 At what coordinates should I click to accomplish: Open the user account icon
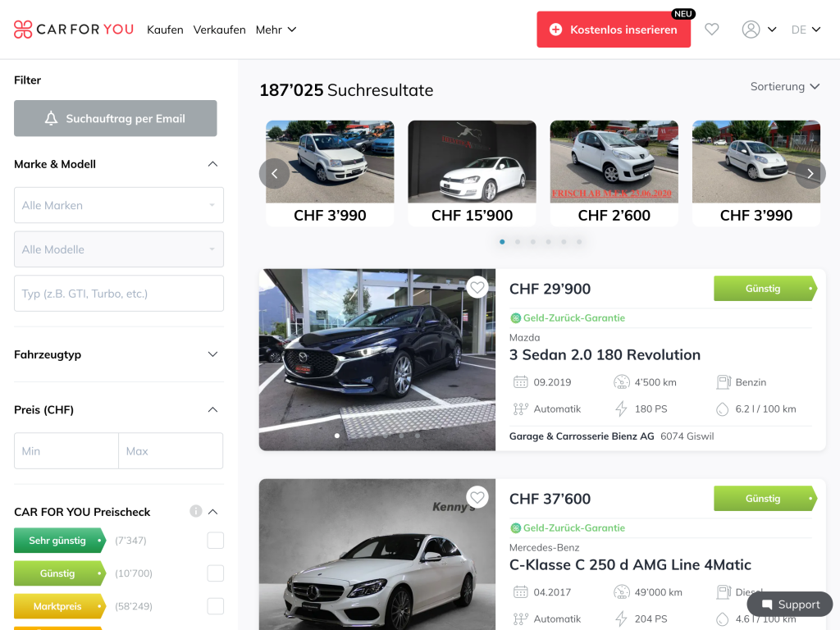(x=751, y=30)
